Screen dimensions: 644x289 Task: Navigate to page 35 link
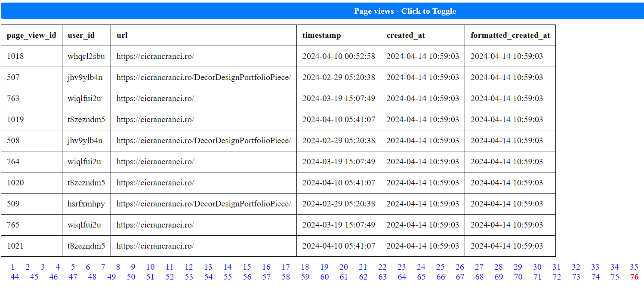[x=634, y=267]
